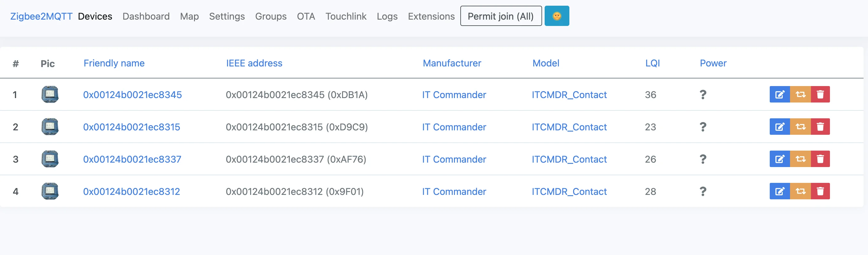Image resolution: width=868 pixels, height=255 pixels.
Task: Sort by Friendly name column header
Action: pyautogui.click(x=114, y=63)
